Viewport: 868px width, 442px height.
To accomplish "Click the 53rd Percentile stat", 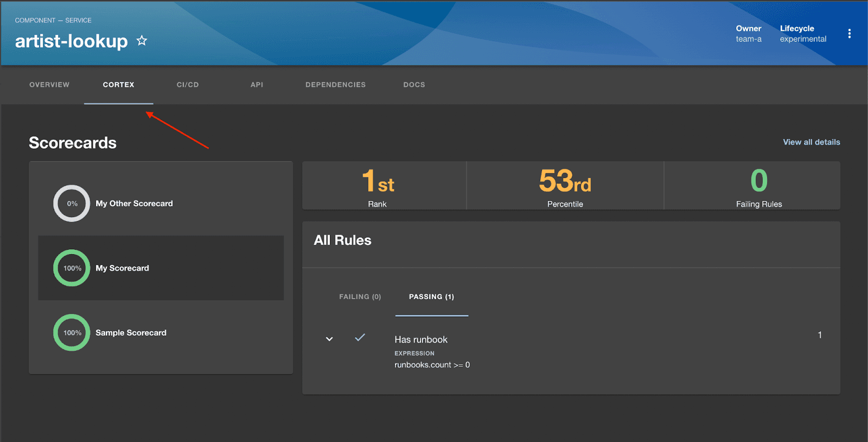I will pos(565,186).
